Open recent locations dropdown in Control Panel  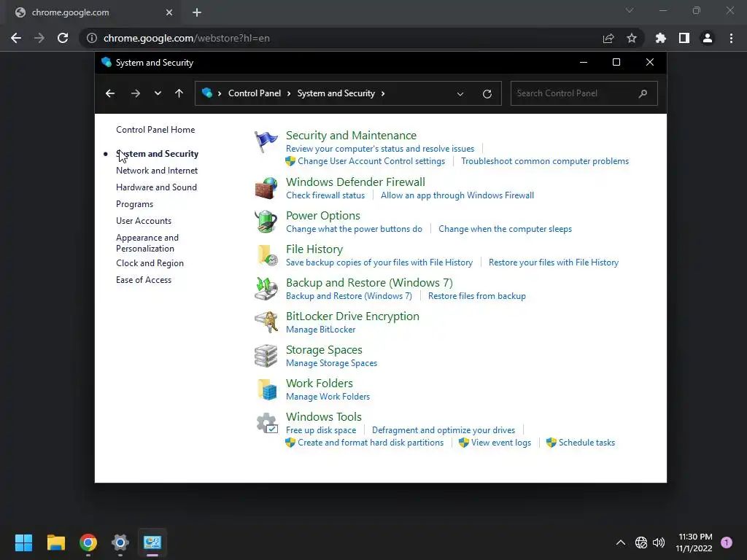pyautogui.click(x=158, y=93)
